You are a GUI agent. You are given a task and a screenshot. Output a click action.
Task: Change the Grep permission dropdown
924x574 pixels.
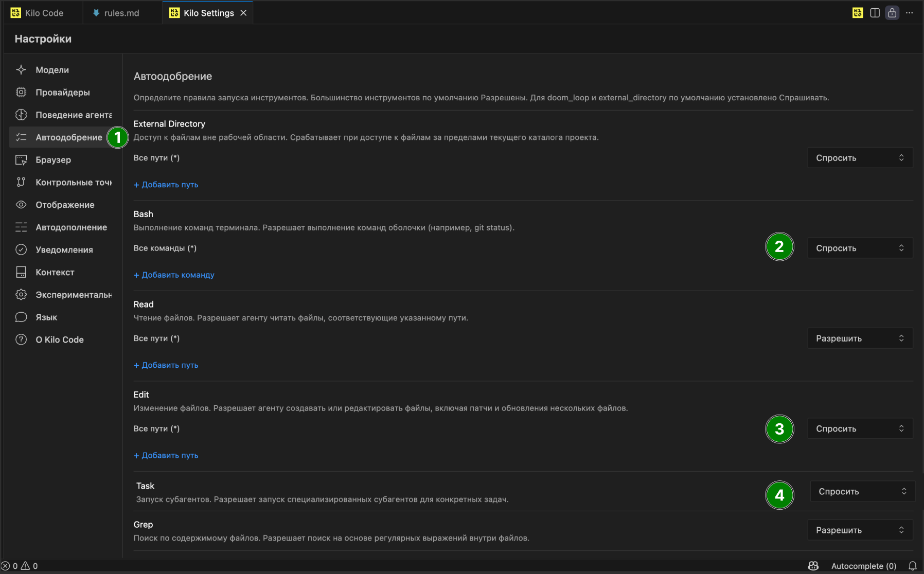click(x=860, y=530)
